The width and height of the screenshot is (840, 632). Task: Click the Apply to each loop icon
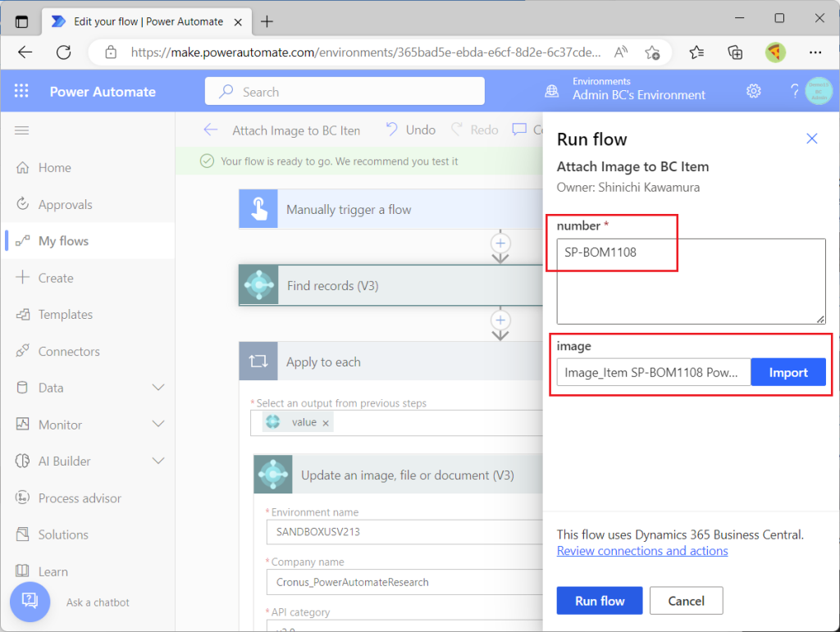coord(258,361)
